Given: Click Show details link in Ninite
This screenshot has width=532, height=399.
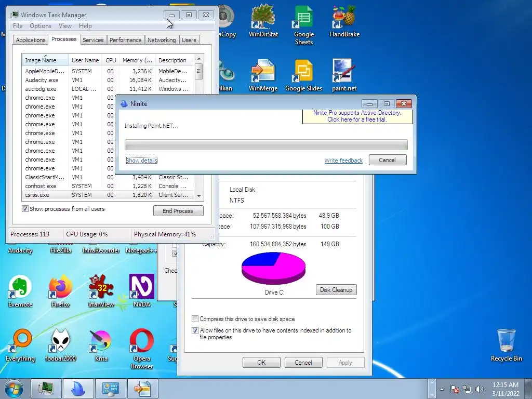Looking at the screenshot, I should coord(141,160).
